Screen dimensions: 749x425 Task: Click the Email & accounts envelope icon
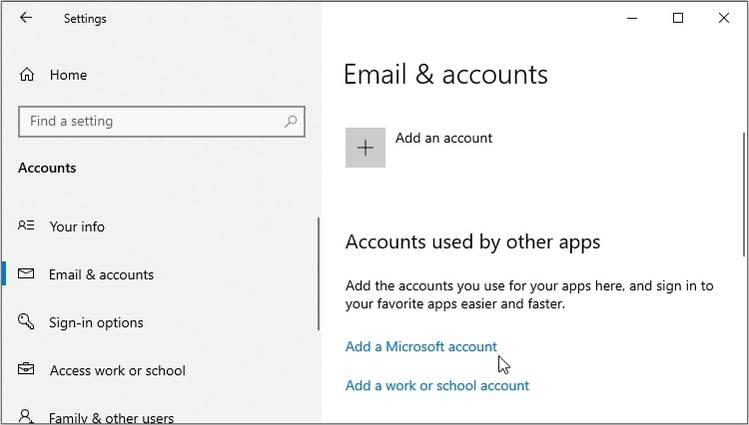coord(27,274)
